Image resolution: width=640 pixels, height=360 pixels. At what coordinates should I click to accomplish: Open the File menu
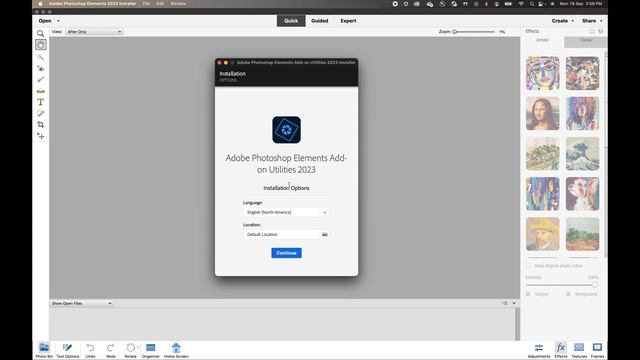(x=146, y=4)
